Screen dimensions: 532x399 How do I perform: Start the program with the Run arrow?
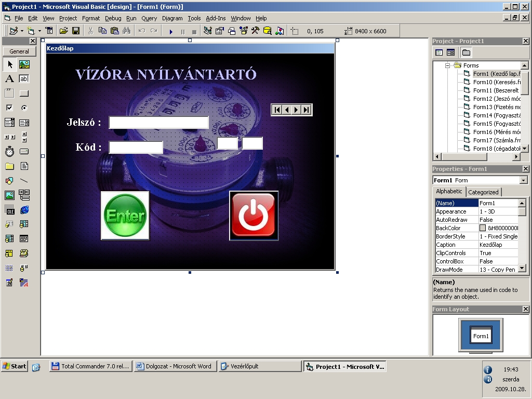pos(170,32)
